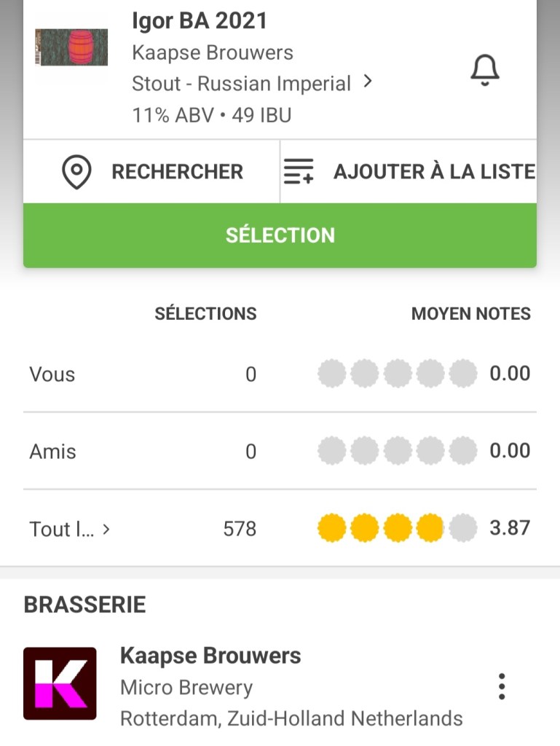Screen dimensions: 560x746
Task: Tap the Stout - Russian Imperial style text
Action: click(241, 84)
